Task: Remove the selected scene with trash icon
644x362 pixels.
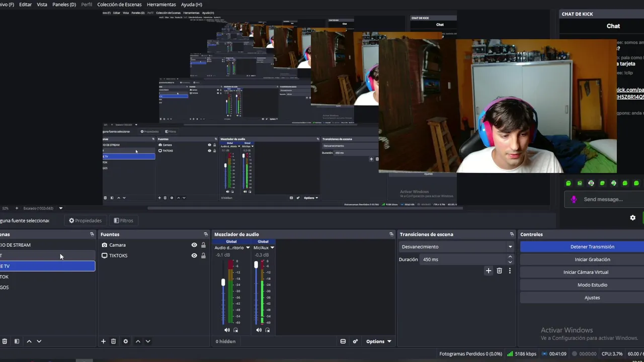Action: [5, 341]
